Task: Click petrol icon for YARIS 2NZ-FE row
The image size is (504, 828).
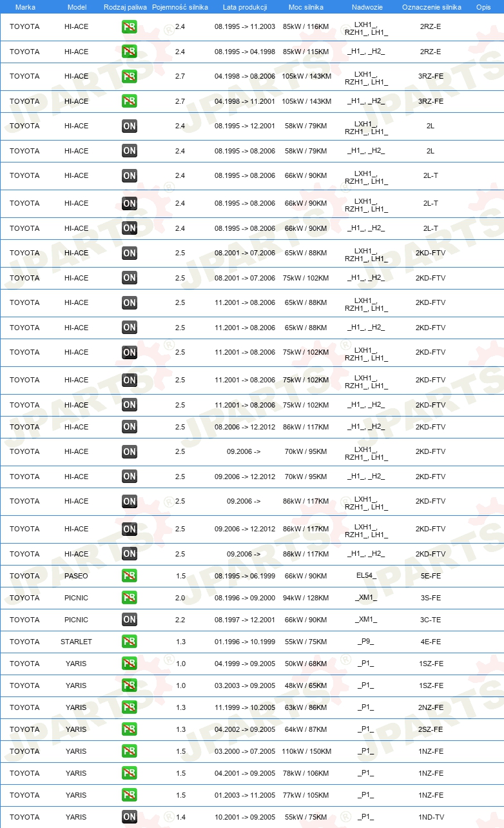Action: tap(130, 707)
